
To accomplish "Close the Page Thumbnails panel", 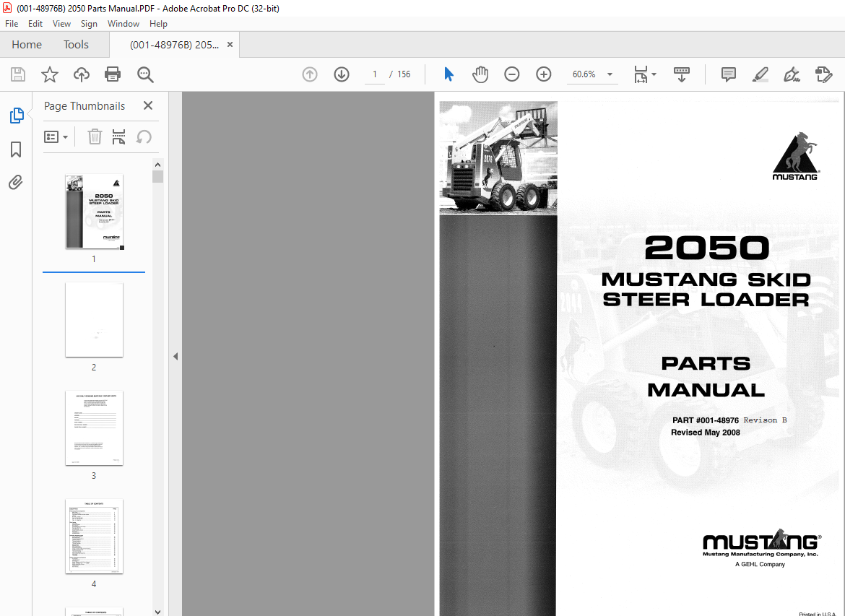I will pyautogui.click(x=148, y=105).
